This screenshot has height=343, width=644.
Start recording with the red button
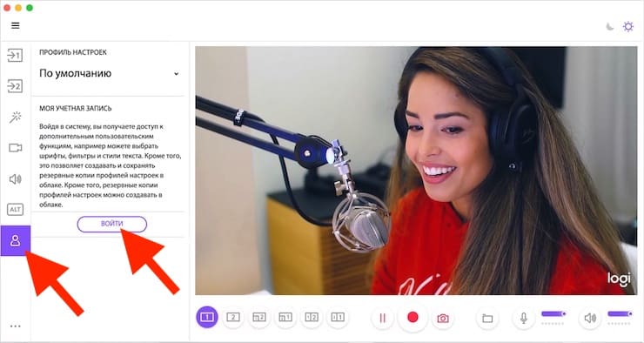[413, 317]
